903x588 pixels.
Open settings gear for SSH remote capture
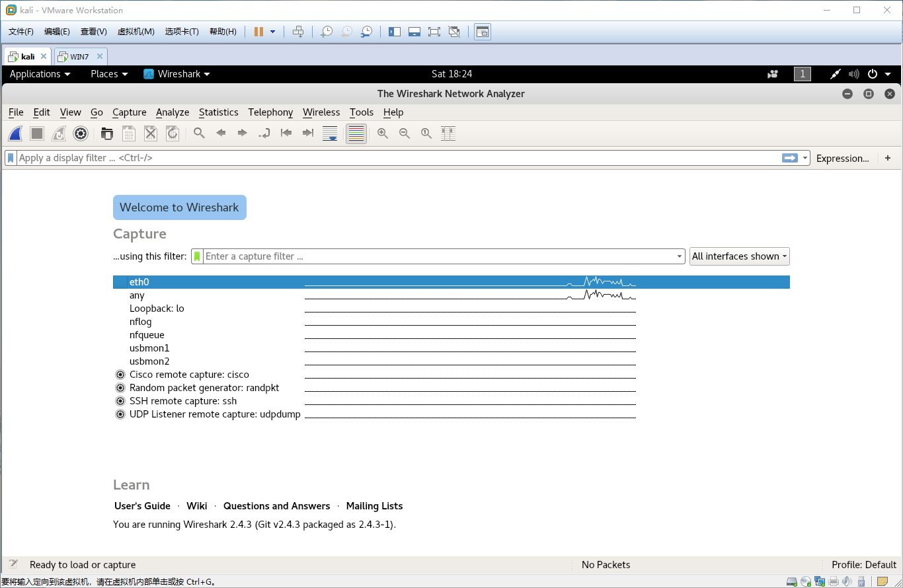click(x=120, y=401)
